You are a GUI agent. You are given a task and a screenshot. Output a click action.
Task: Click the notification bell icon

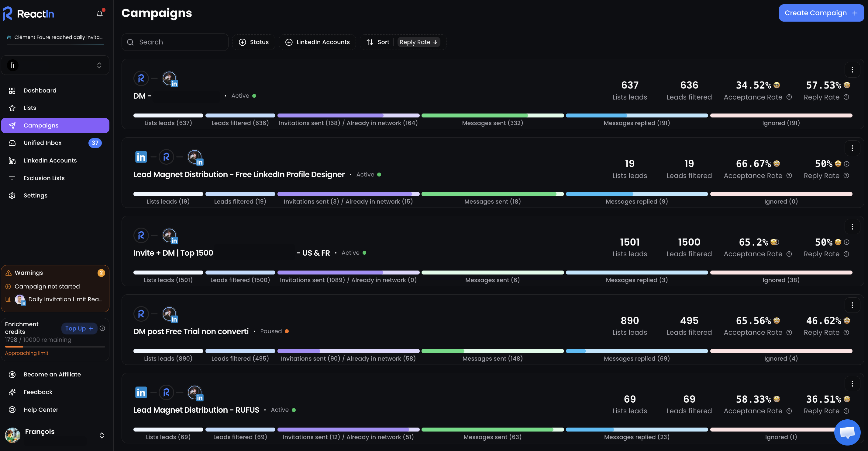[x=99, y=14]
